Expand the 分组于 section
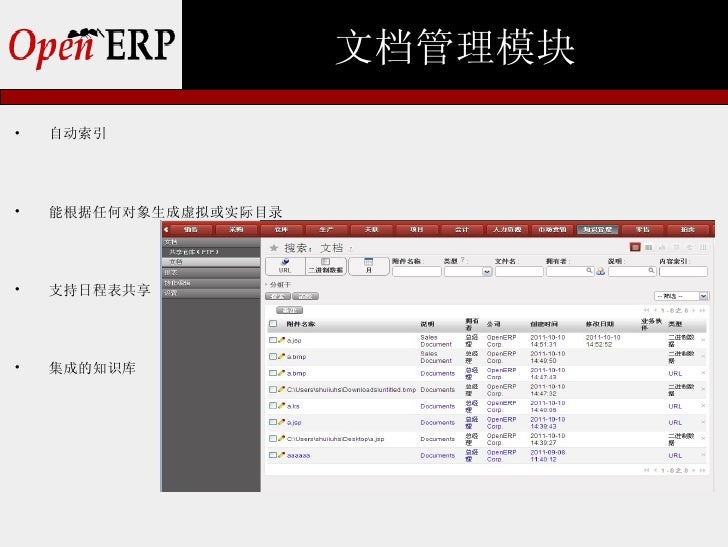 coord(279,284)
